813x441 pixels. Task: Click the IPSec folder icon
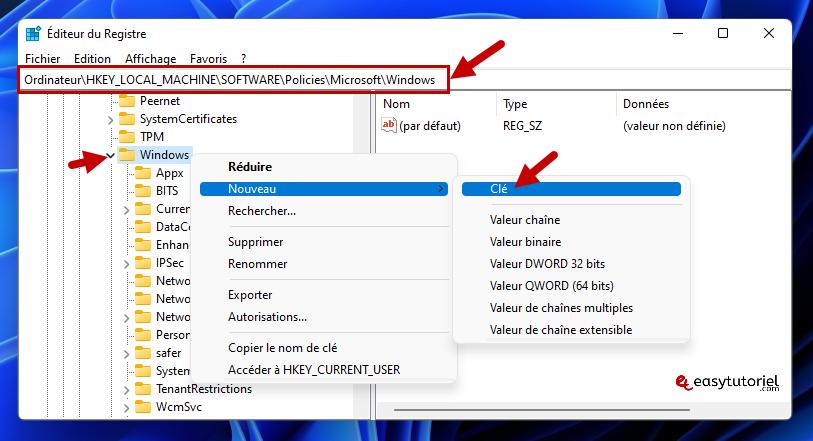tap(143, 263)
